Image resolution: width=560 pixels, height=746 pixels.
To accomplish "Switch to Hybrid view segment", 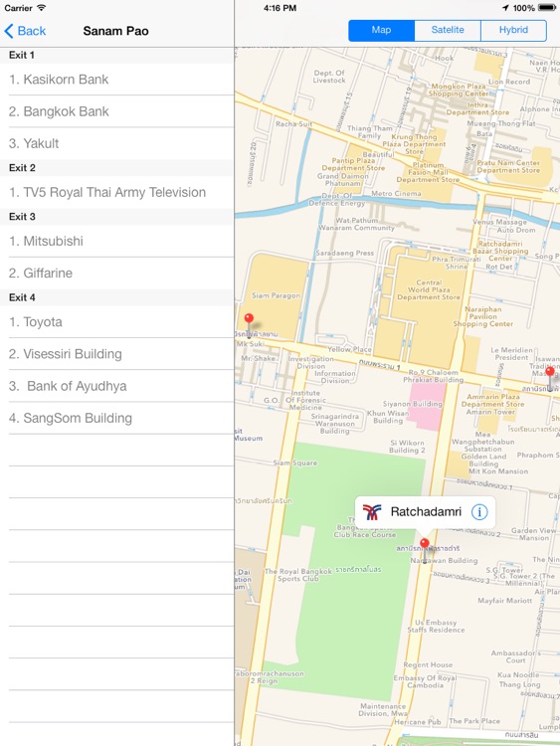I will (x=513, y=30).
